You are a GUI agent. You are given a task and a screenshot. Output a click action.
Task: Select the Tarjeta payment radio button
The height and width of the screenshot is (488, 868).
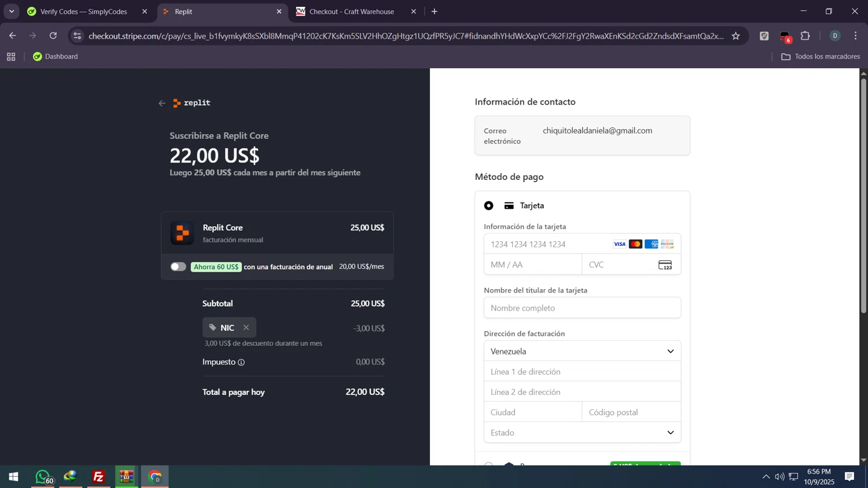tap(489, 206)
